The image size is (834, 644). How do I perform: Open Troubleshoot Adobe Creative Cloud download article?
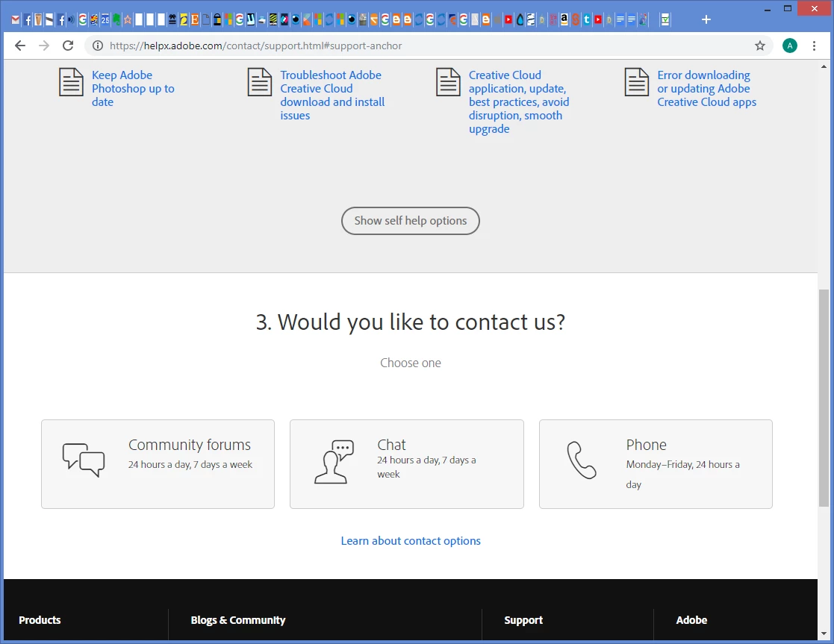[332, 96]
